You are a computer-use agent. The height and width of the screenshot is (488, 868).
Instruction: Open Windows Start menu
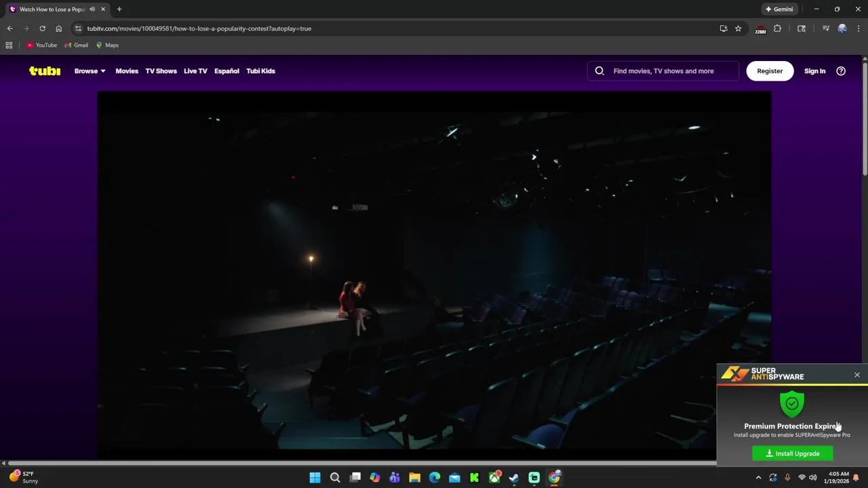pyautogui.click(x=315, y=478)
